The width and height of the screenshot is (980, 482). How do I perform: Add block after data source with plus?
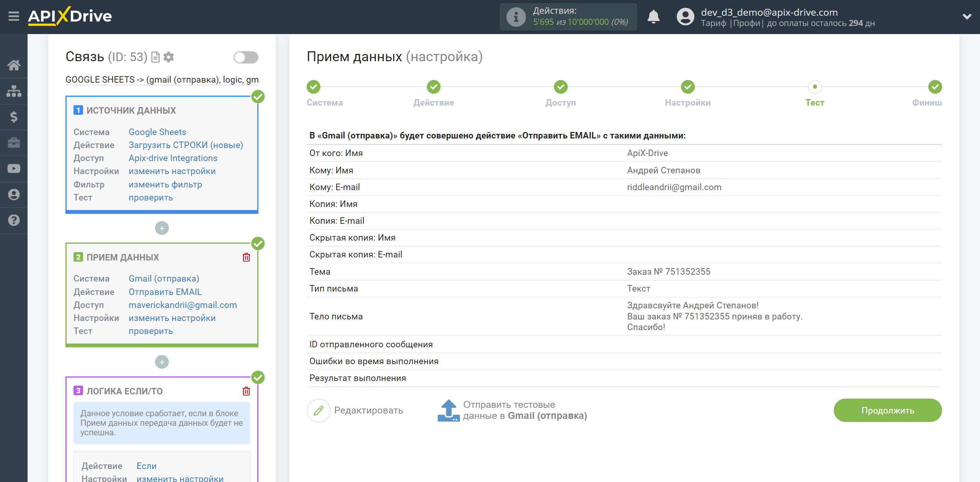click(162, 228)
